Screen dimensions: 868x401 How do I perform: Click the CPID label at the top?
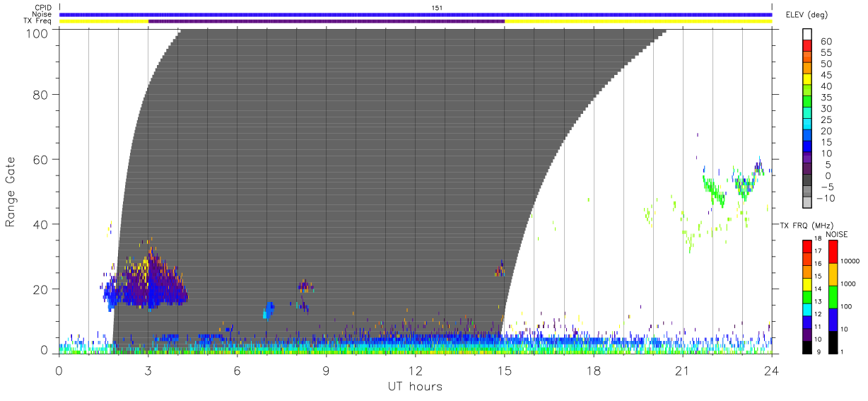coord(42,8)
